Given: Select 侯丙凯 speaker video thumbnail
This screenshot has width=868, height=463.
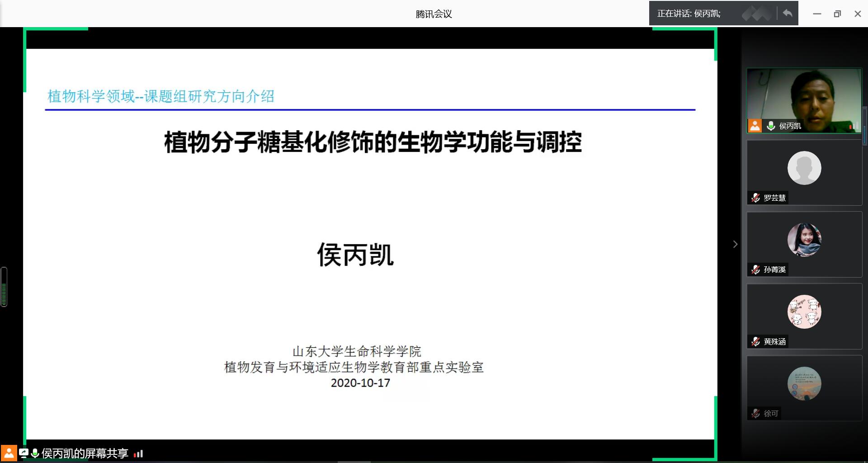Looking at the screenshot, I should [804, 100].
